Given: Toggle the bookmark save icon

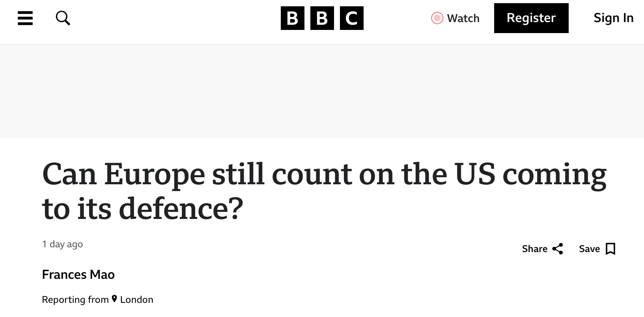Looking at the screenshot, I should tap(610, 249).
